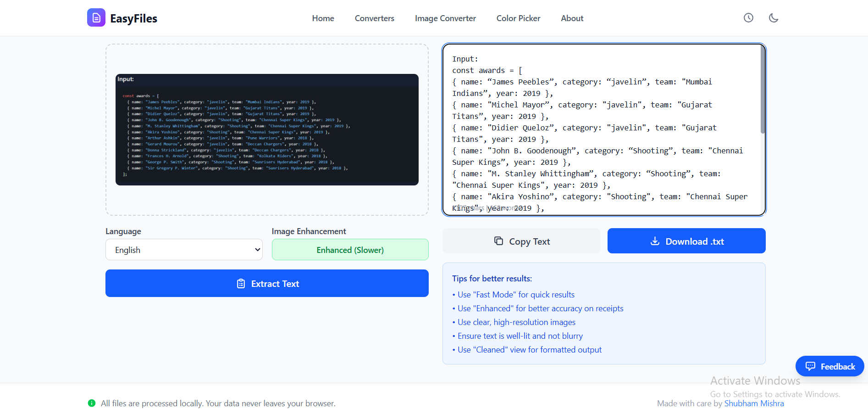Click the Feedback chat bubble icon
868x409 pixels.
tap(810, 366)
